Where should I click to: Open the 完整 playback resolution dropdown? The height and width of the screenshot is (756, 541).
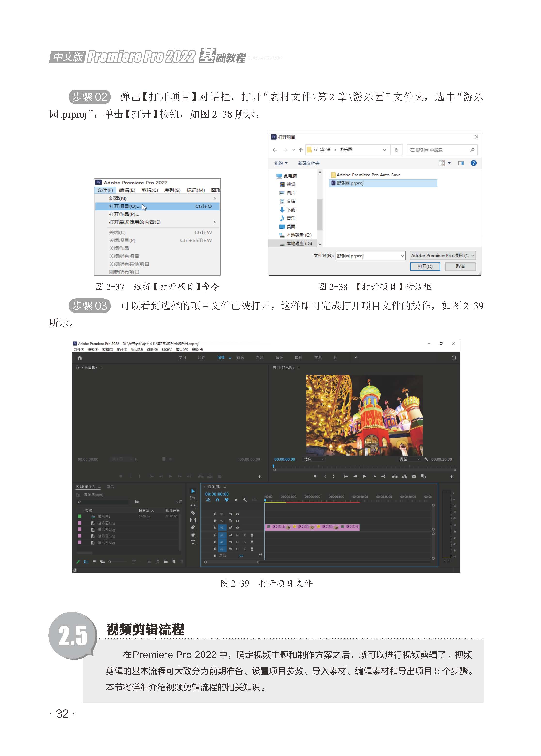(x=409, y=459)
